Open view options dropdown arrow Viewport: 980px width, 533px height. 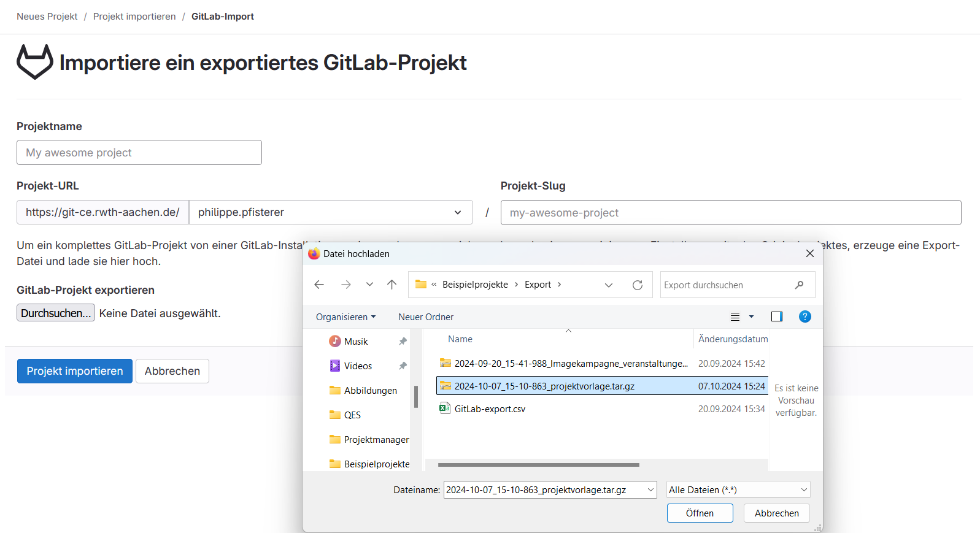(x=751, y=316)
